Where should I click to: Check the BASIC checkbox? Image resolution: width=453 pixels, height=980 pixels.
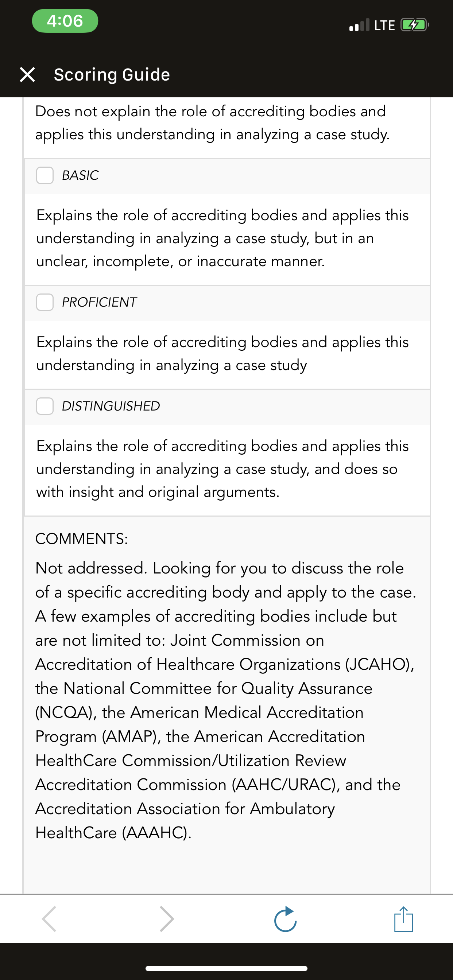click(x=45, y=175)
